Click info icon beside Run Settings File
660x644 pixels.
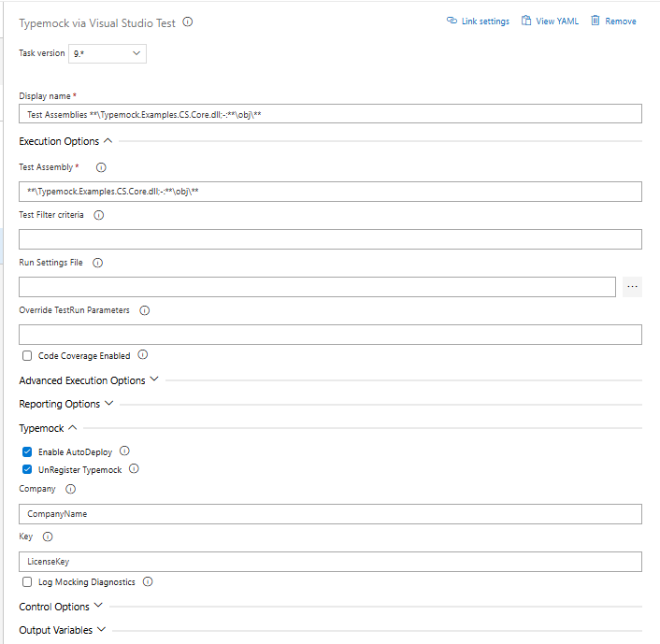98,263
